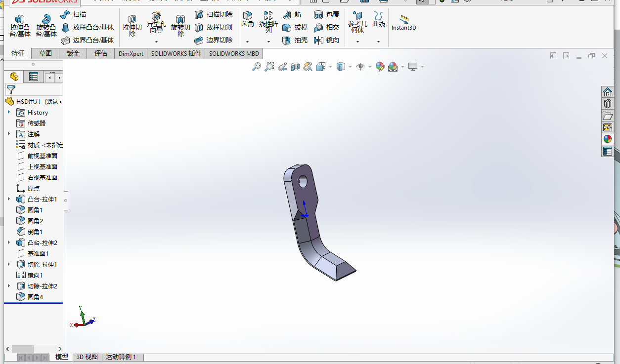Open the Curves (曲线) tool
The width and height of the screenshot is (620, 364).
[379, 20]
